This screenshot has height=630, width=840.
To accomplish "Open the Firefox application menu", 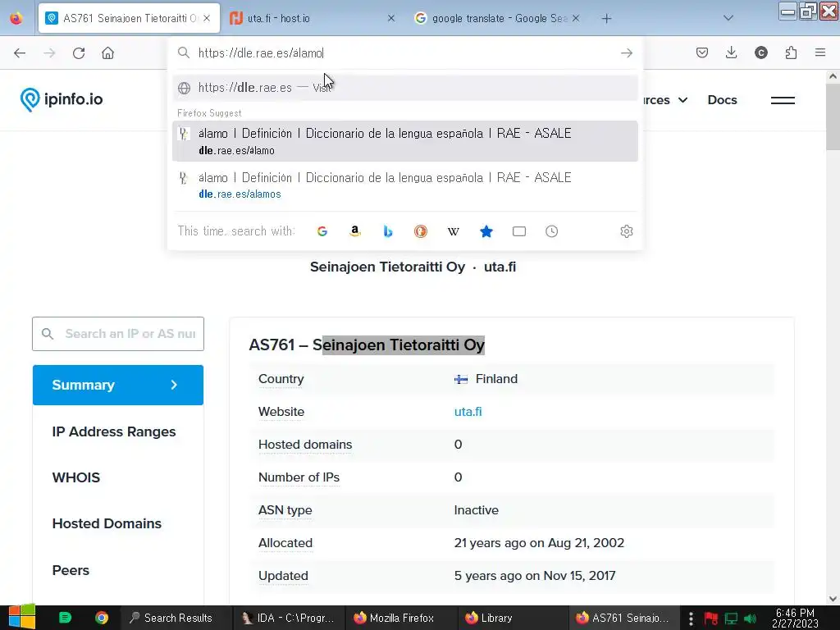I will [x=820, y=52].
